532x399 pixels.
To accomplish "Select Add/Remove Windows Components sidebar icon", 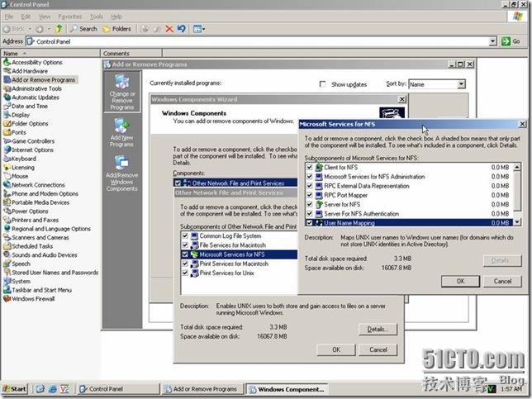I will click(x=121, y=164).
